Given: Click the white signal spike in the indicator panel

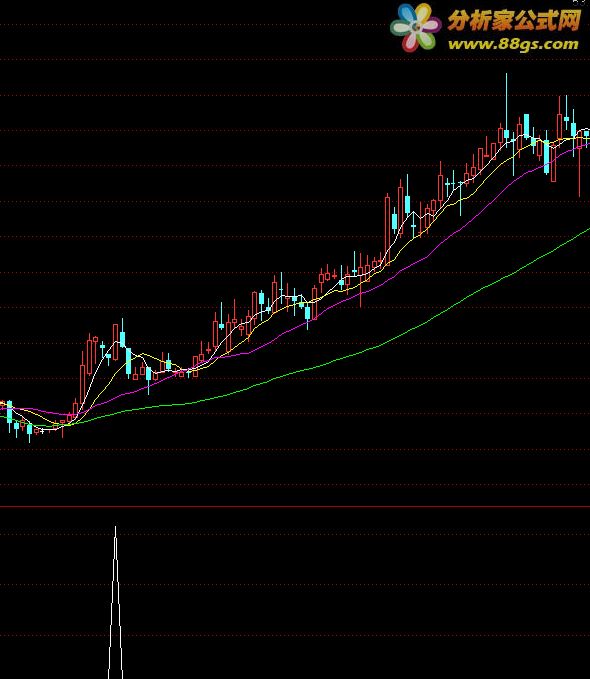Looking at the screenshot, I should coord(115,602).
